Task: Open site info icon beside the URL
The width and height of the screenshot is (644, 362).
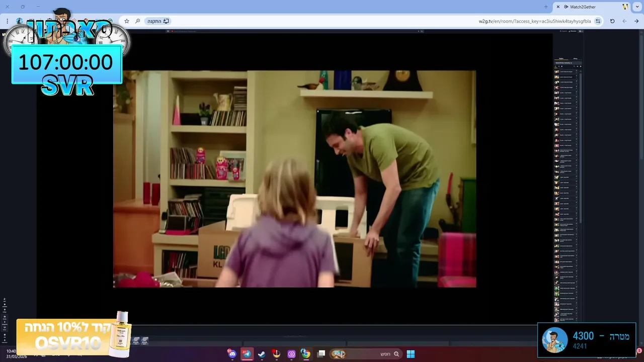Action: click(x=598, y=21)
